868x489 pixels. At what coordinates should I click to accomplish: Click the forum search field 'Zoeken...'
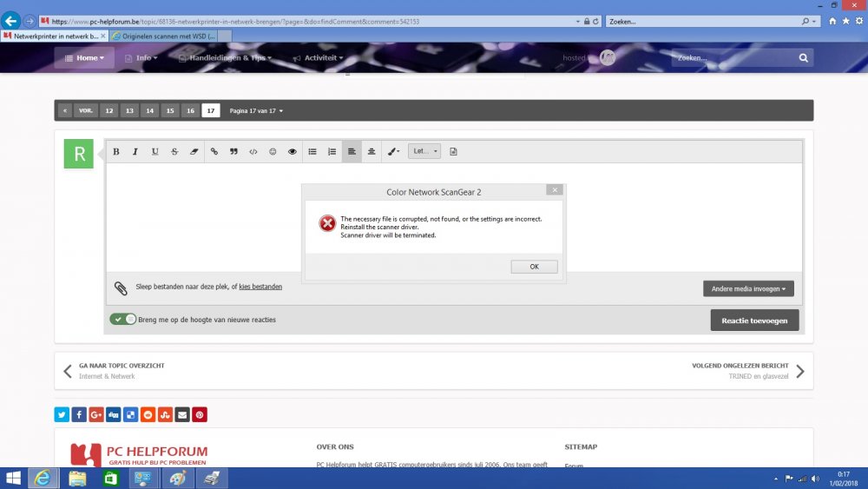[x=733, y=57]
